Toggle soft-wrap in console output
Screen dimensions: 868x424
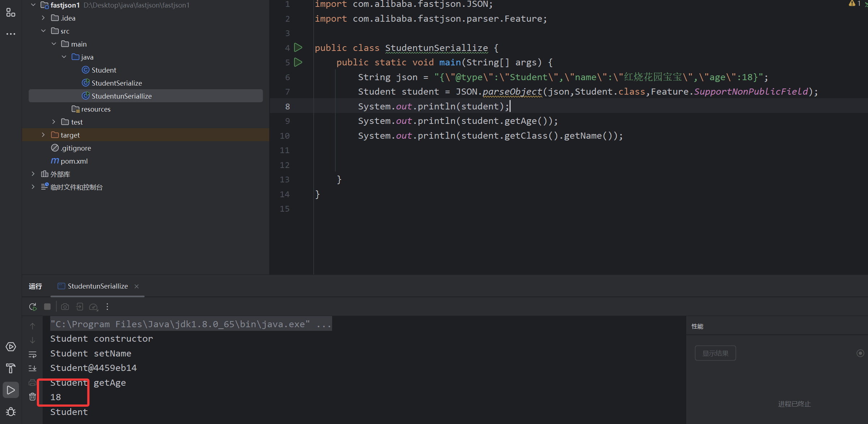pyautogui.click(x=33, y=354)
